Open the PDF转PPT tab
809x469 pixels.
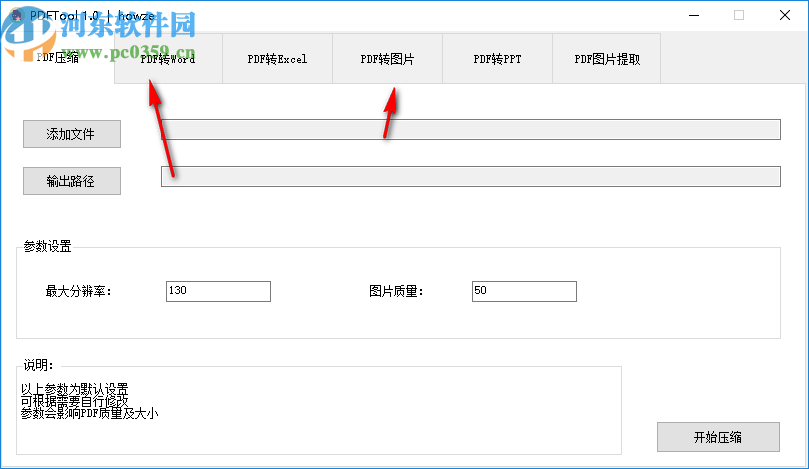click(497, 59)
